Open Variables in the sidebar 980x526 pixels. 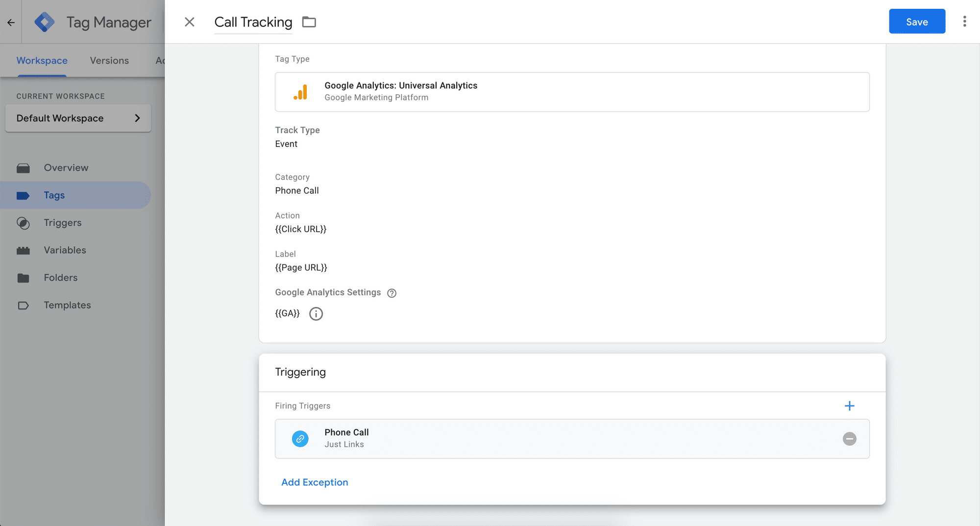[x=76, y=250]
